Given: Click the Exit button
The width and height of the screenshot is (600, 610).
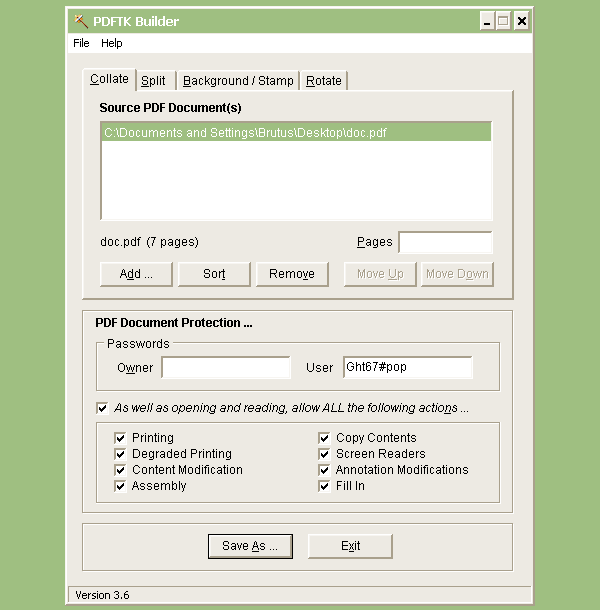Looking at the screenshot, I should 350,546.
